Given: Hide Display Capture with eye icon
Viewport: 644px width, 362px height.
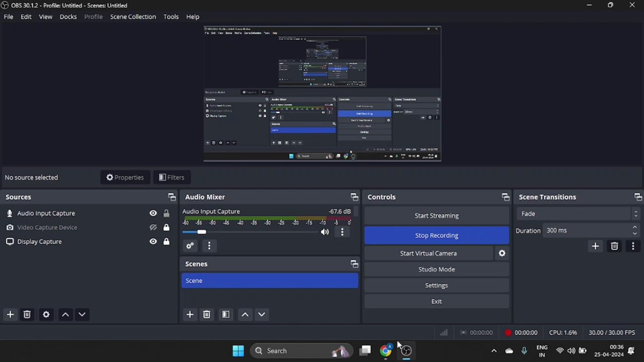Looking at the screenshot, I should click(x=153, y=241).
